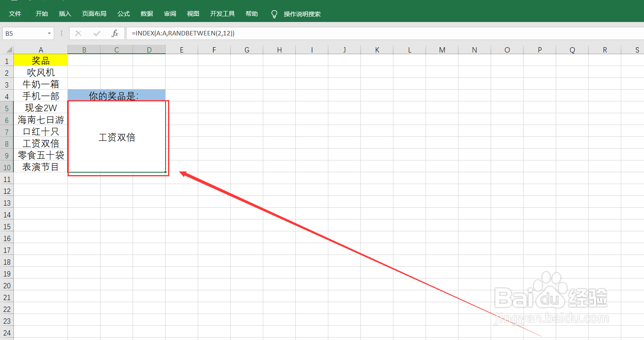Switch to the 插入 ribbon tab
644x340 pixels.
click(x=65, y=14)
